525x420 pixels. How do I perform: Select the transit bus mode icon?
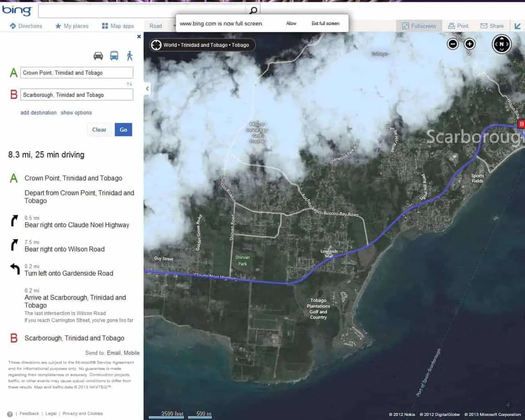(x=114, y=55)
